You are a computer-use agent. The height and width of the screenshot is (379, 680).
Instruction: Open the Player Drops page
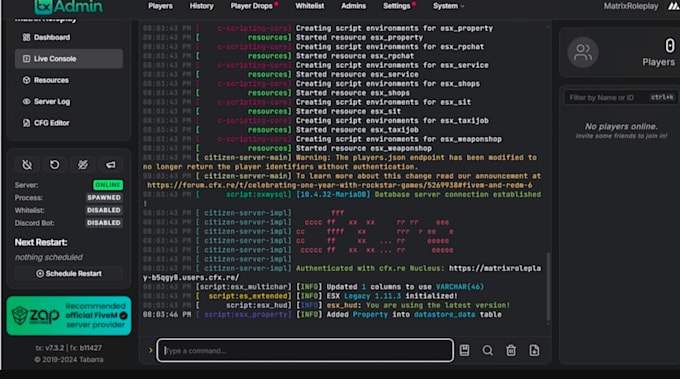252,6
